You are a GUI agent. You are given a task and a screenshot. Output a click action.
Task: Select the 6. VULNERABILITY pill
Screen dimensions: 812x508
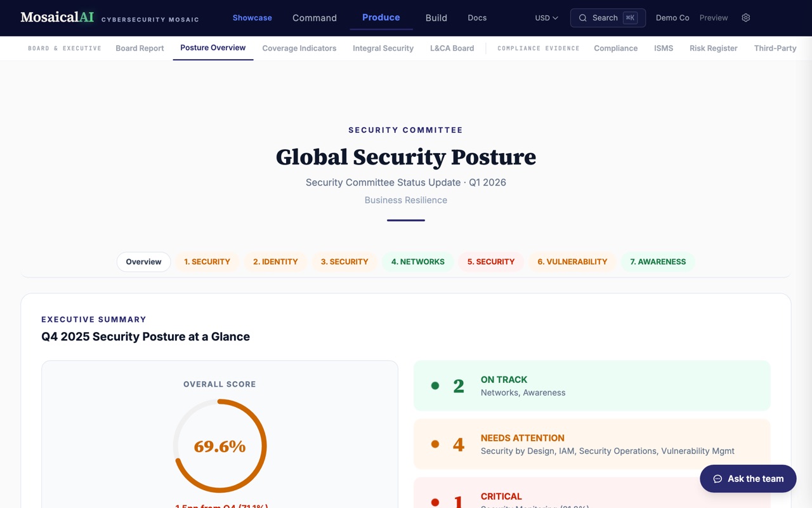[x=572, y=262]
